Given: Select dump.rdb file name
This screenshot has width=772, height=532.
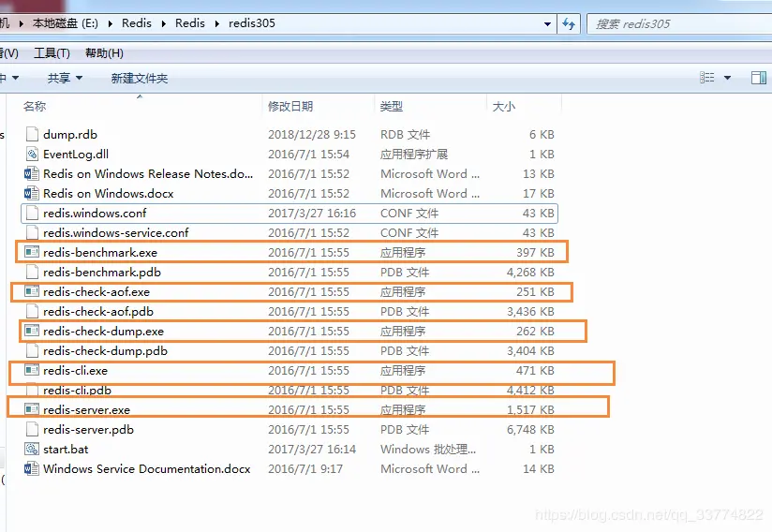Looking at the screenshot, I should tap(70, 134).
